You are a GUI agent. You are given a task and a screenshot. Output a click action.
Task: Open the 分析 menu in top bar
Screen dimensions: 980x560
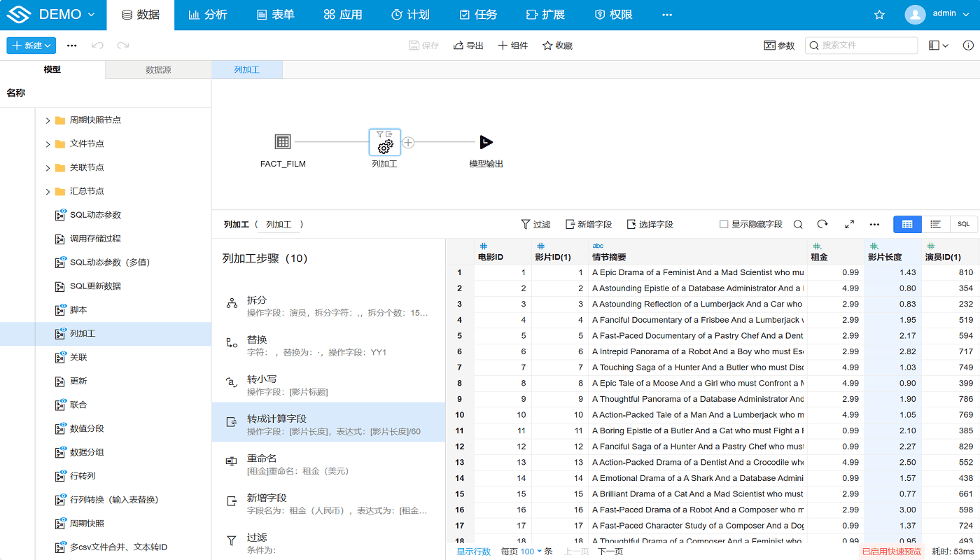[208, 14]
